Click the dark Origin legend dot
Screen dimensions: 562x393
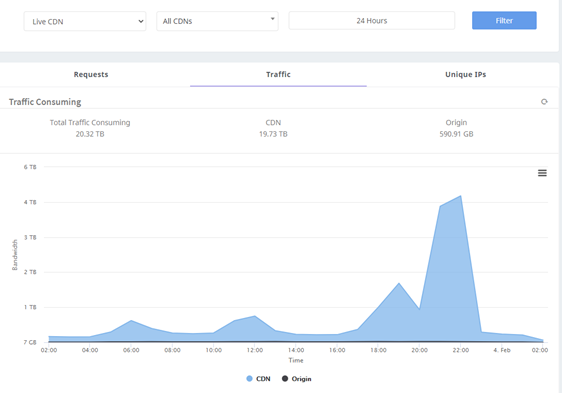[x=285, y=379]
